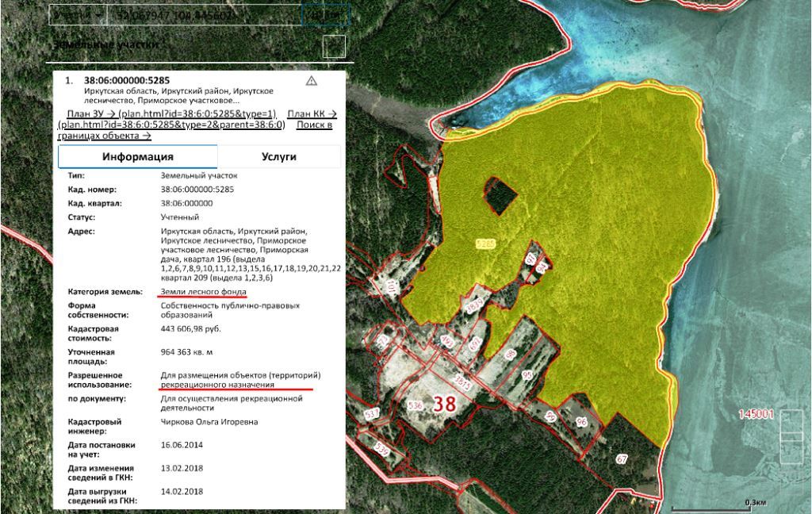Click area value '964 363 кв. м'
The width and height of the screenshot is (812, 514).
(x=186, y=352)
